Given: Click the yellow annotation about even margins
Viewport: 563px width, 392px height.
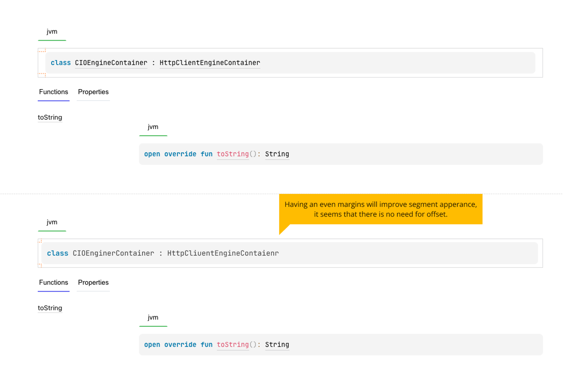Looking at the screenshot, I should click(380, 209).
